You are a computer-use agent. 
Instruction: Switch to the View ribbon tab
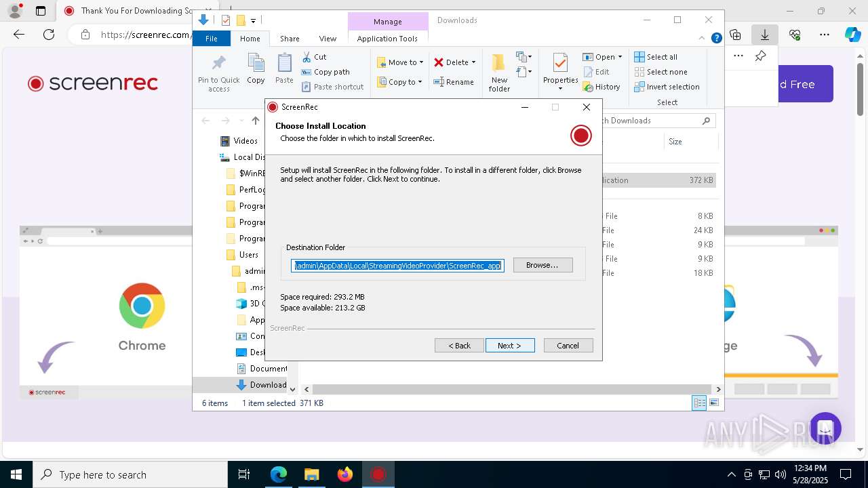(x=328, y=39)
